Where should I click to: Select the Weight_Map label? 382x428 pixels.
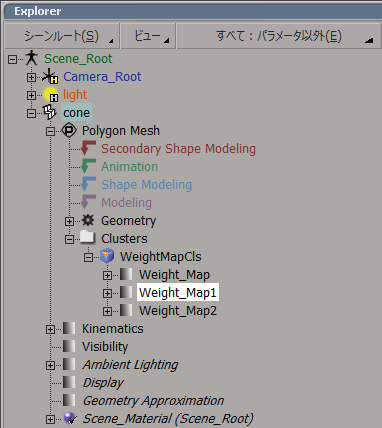tap(174, 275)
